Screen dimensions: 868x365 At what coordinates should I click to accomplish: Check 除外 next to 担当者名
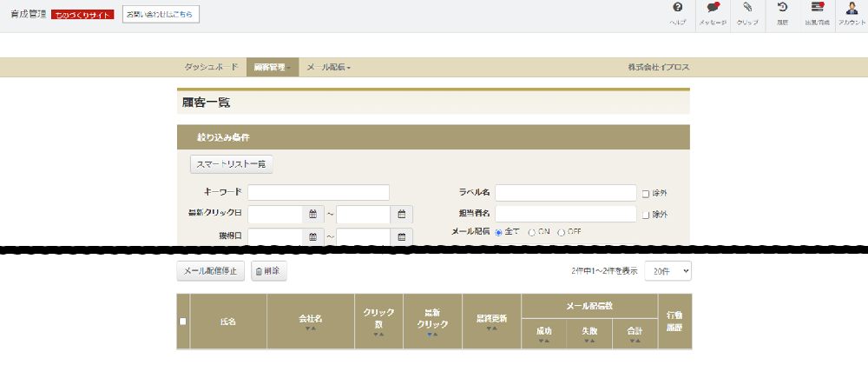(646, 214)
